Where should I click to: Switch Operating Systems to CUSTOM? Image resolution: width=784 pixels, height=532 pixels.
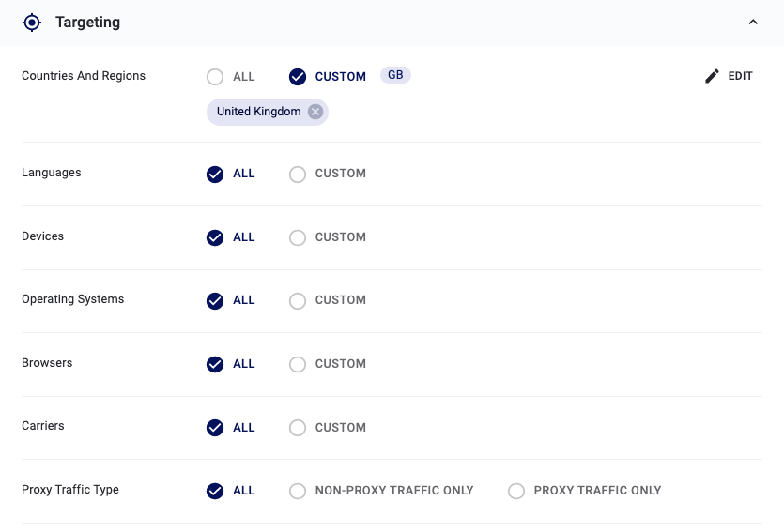(x=298, y=300)
